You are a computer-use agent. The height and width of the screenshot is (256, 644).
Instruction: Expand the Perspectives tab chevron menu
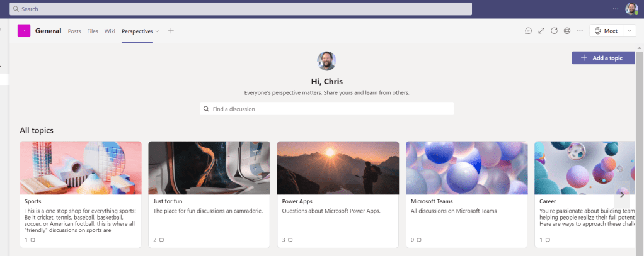click(x=158, y=31)
